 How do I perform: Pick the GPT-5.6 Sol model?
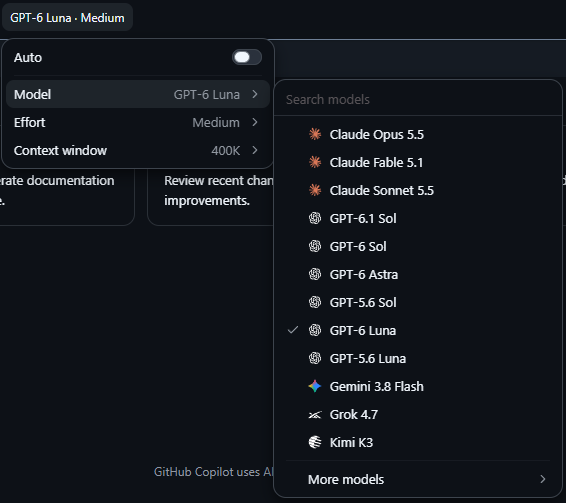(x=418, y=302)
